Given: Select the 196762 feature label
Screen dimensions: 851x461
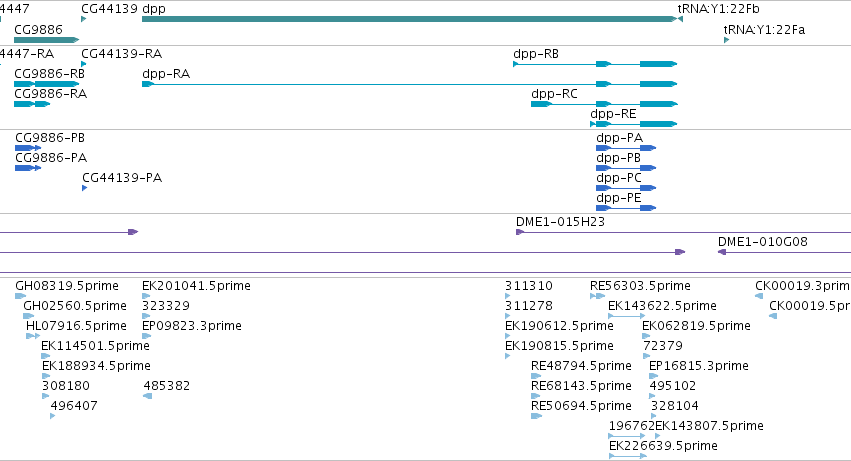Looking at the screenshot, I should pos(632,427).
